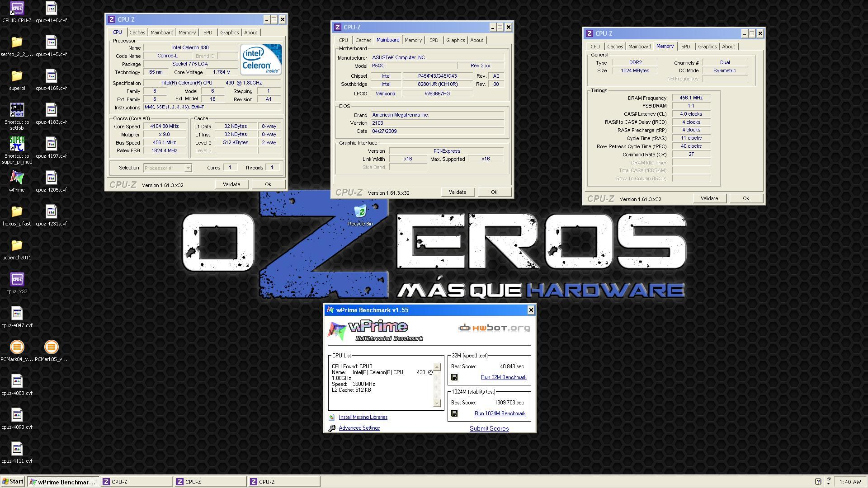
Task: Select About tab in Memory window
Action: [x=728, y=47]
